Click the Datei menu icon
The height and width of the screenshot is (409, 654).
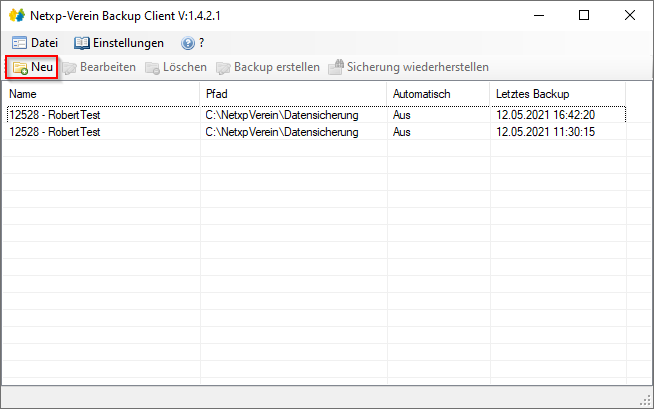pos(19,43)
